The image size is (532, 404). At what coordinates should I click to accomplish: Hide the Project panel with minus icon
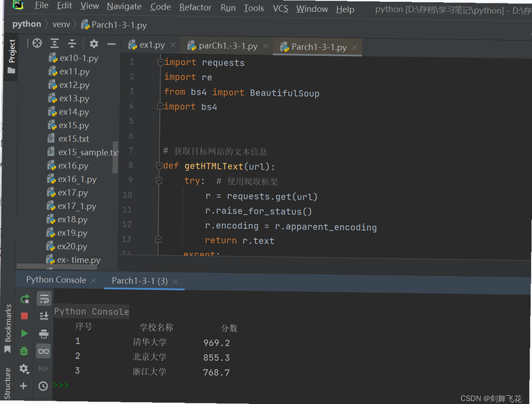111,44
